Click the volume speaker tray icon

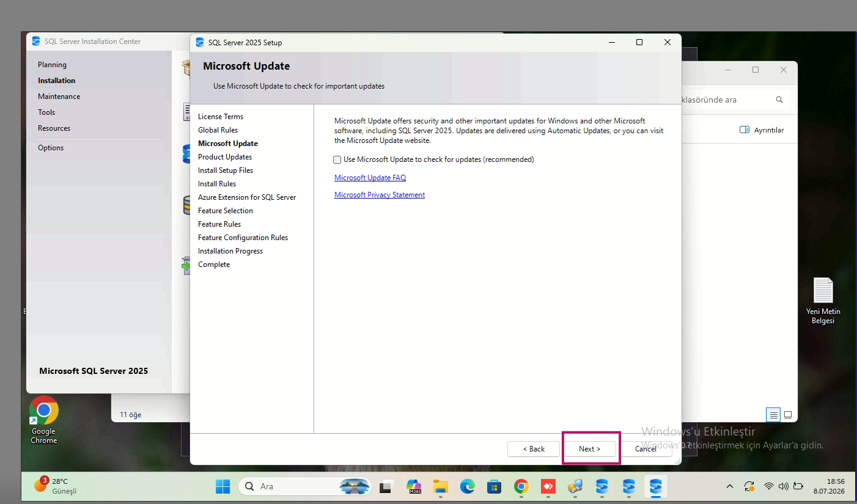click(784, 487)
